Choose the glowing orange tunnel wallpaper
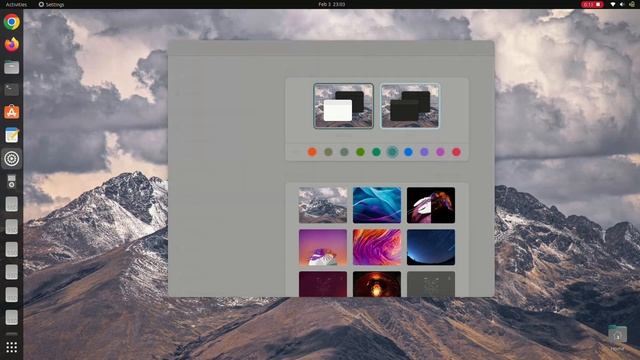The height and width of the screenshot is (360, 640). pos(377,284)
